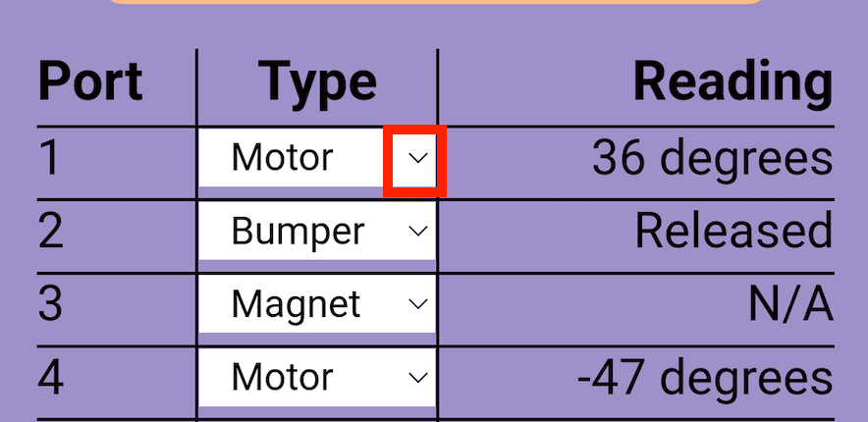The image size is (868, 422).
Task: Click the Port column header
Action: tap(90, 82)
